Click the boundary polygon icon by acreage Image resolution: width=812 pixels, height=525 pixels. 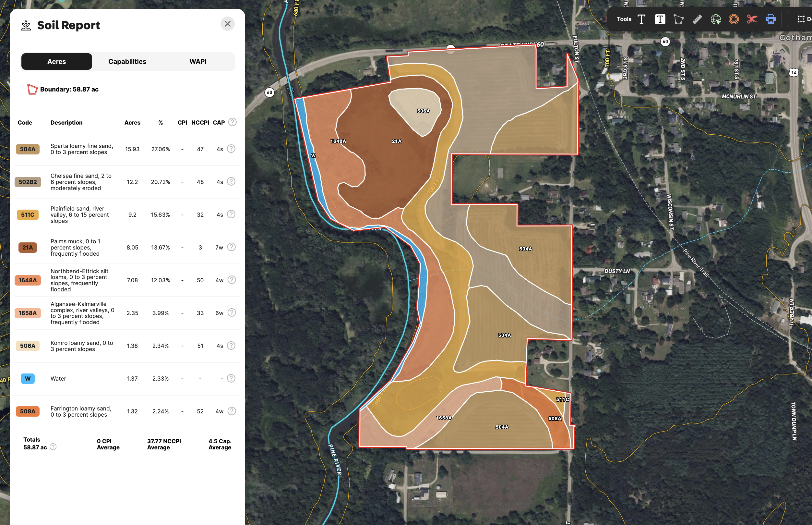click(x=32, y=89)
